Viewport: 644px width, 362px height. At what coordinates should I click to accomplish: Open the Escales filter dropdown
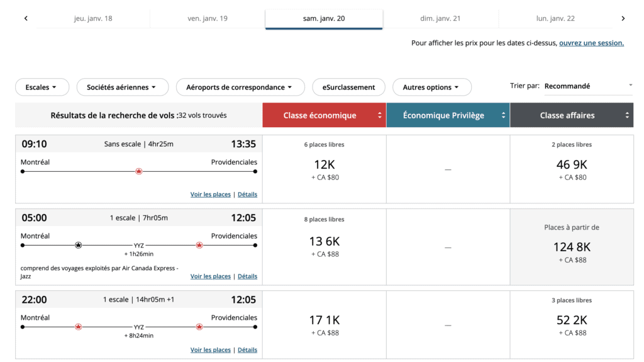point(42,87)
